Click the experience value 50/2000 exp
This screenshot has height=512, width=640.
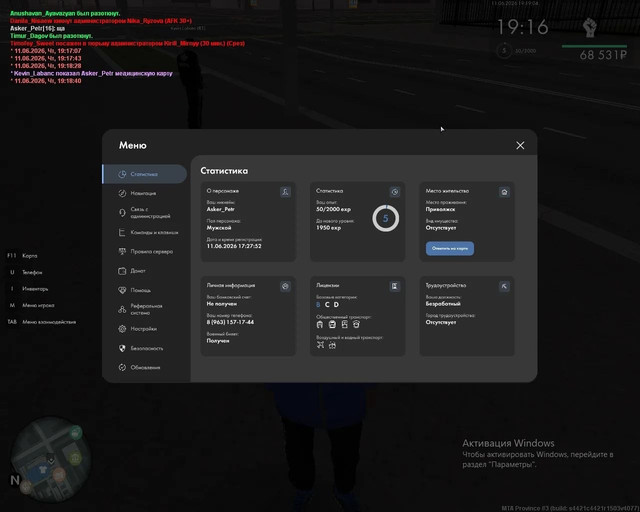(x=333, y=209)
